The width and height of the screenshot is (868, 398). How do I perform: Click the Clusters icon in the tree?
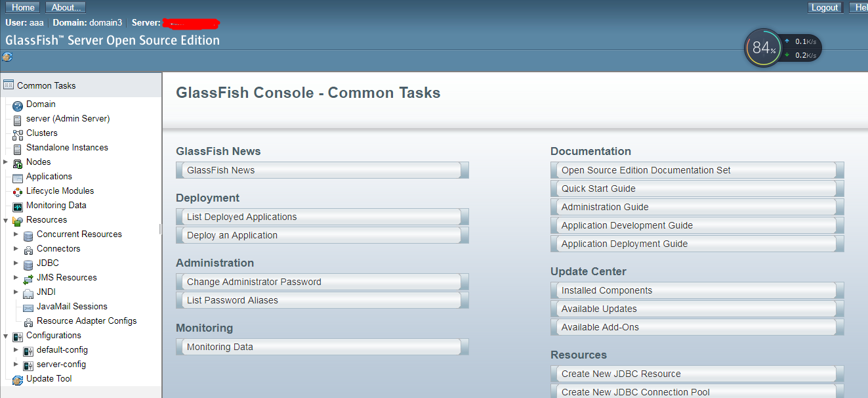pos(16,133)
